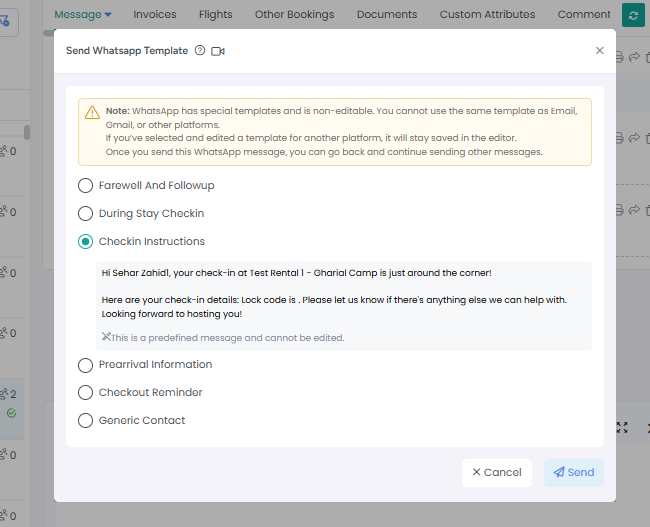Click the paper plane icon on Send
Image resolution: width=650 pixels, height=527 pixels.
[x=559, y=472]
